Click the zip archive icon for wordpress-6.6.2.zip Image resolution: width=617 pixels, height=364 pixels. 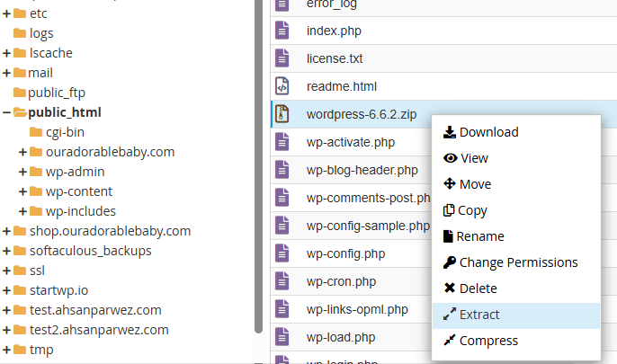pos(282,114)
